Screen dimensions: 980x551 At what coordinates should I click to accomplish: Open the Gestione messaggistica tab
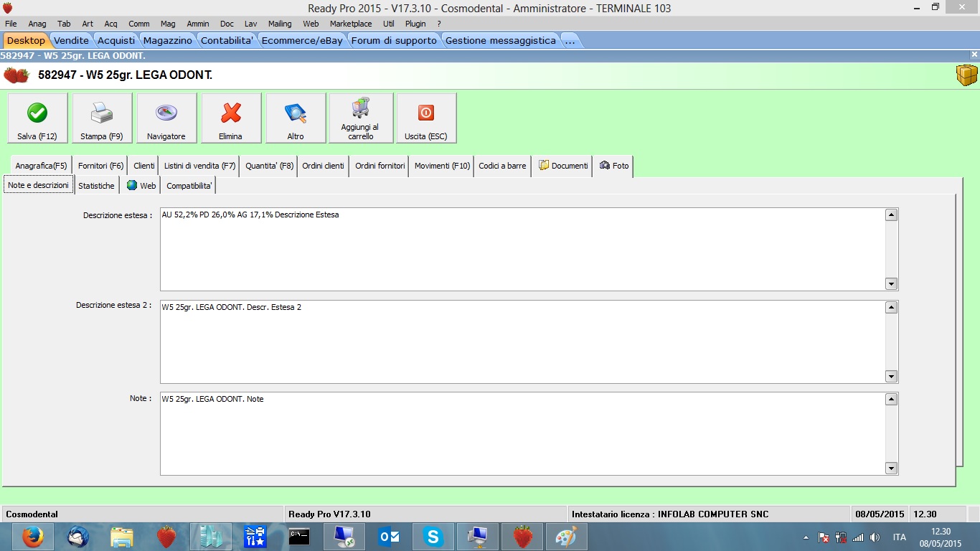[501, 40]
